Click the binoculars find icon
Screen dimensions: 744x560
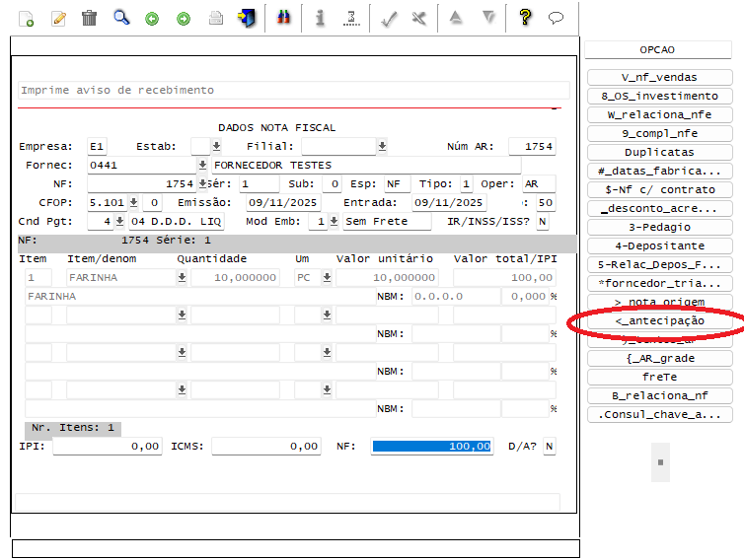(x=283, y=18)
